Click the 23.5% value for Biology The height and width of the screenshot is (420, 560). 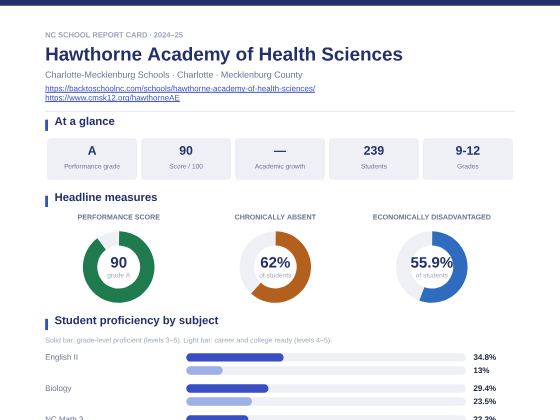point(485,401)
